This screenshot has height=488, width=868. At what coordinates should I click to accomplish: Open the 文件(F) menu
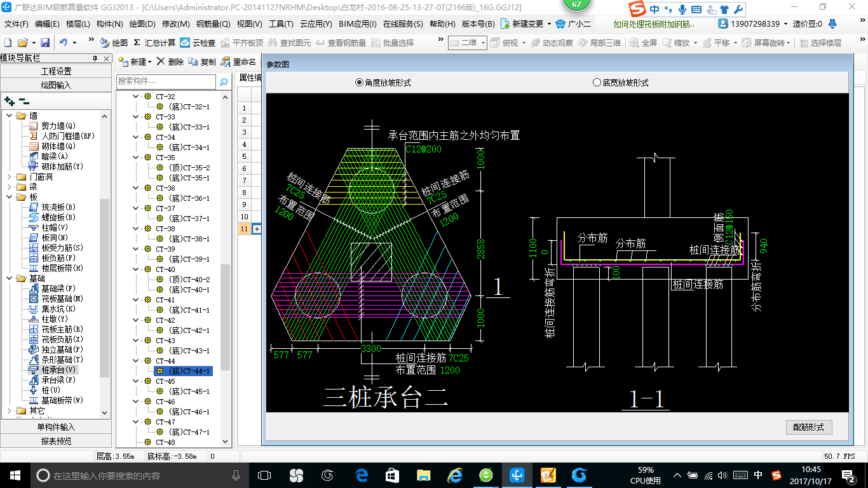[16, 24]
